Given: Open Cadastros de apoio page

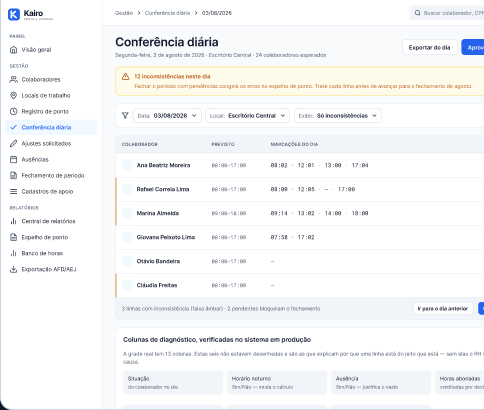Looking at the screenshot, I should click(x=51, y=191).
